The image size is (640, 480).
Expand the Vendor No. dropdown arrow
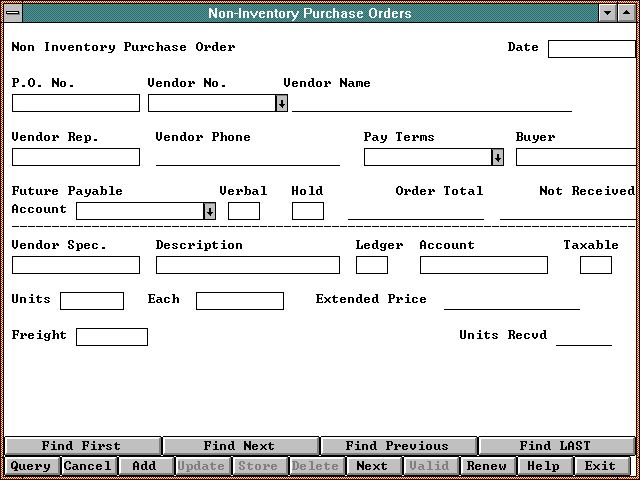pyautogui.click(x=281, y=103)
